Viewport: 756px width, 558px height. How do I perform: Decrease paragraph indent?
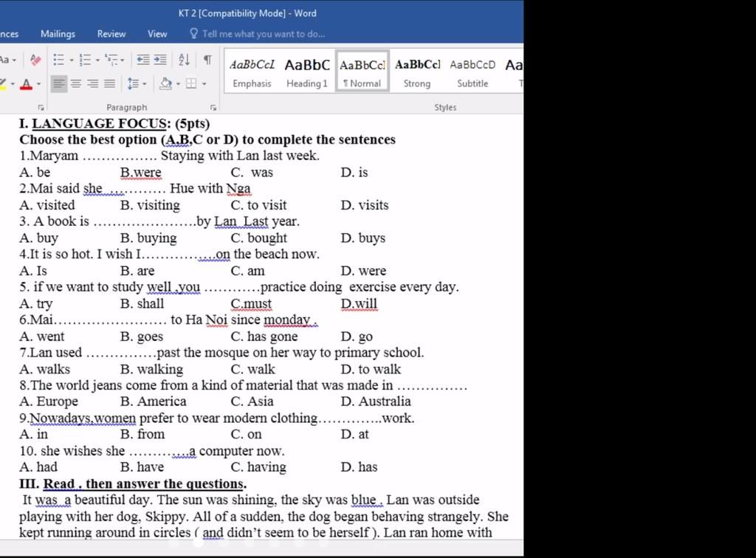pos(143,60)
